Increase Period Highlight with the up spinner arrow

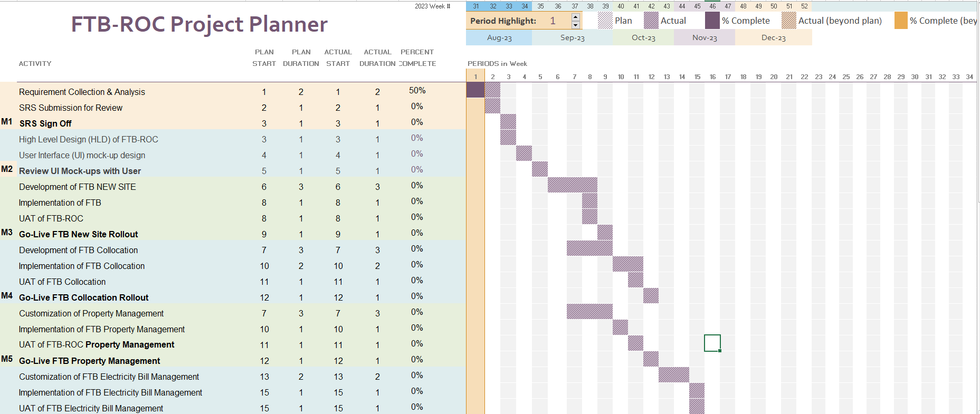pos(576,17)
